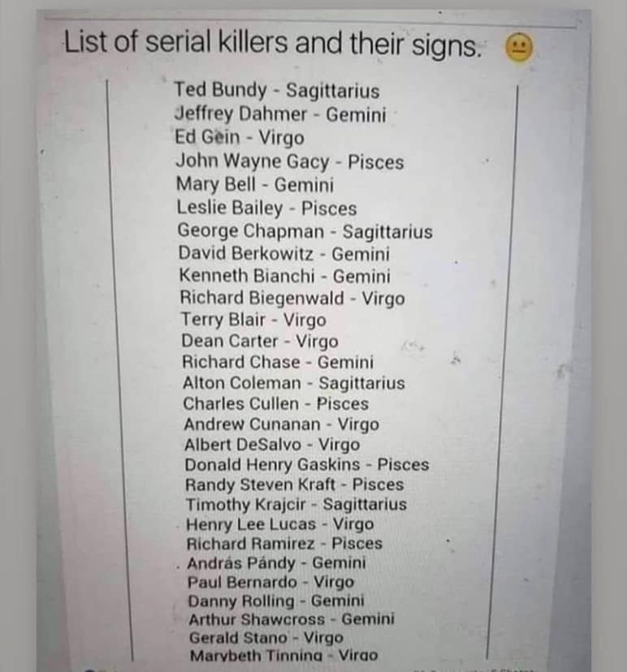Click the neutral face emoji
This screenshot has width=627, height=672.
[519, 47]
